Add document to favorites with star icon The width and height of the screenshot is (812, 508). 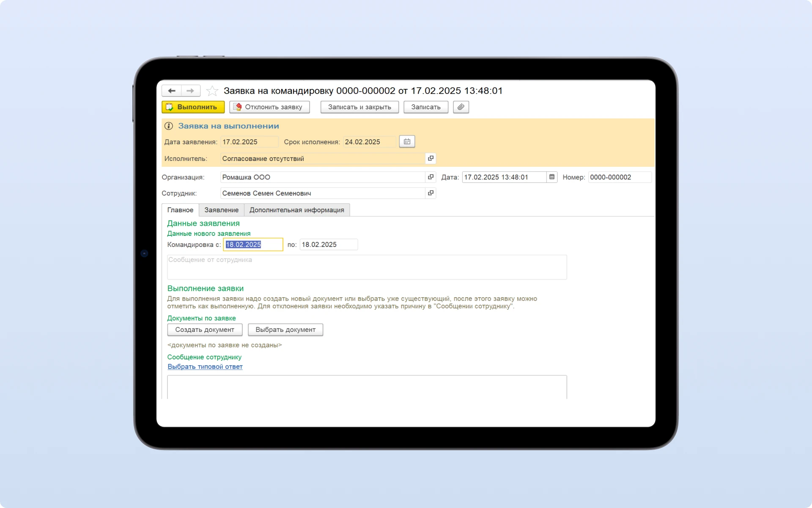(212, 91)
